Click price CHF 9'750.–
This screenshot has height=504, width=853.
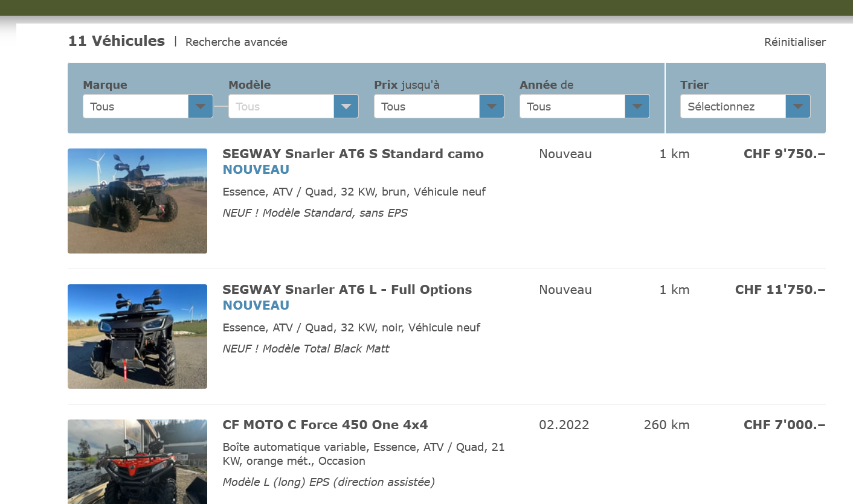[x=784, y=154]
